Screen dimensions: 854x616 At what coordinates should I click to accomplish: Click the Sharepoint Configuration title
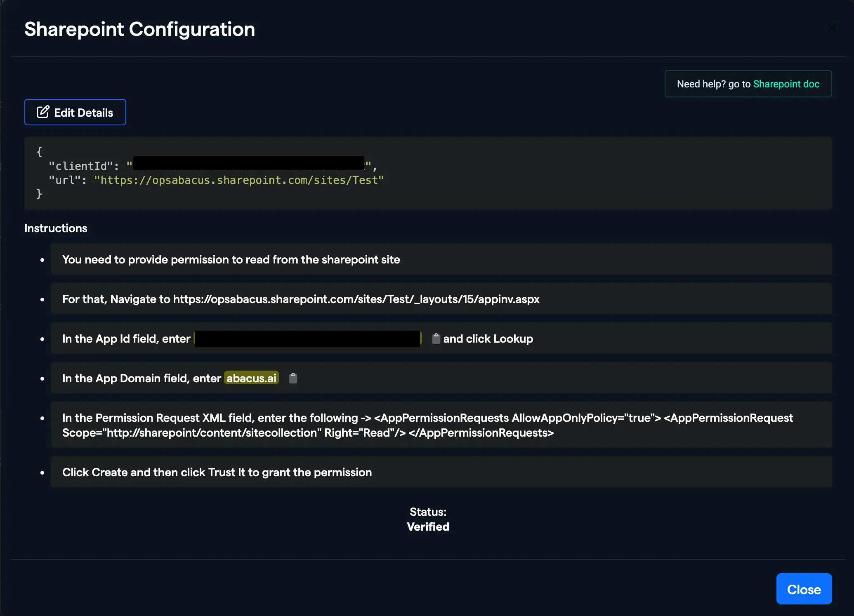[139, 29]
